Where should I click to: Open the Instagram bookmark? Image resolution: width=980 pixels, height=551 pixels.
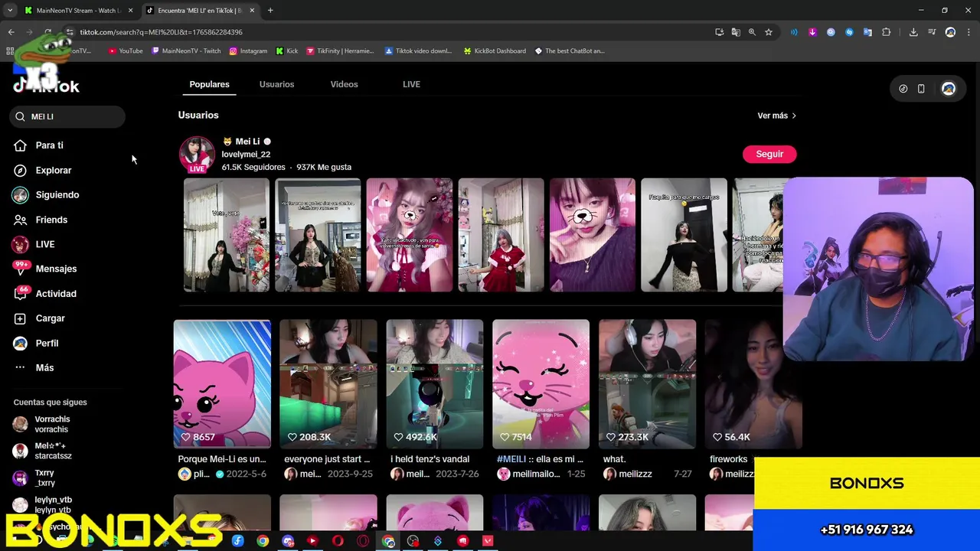(248, 51)
